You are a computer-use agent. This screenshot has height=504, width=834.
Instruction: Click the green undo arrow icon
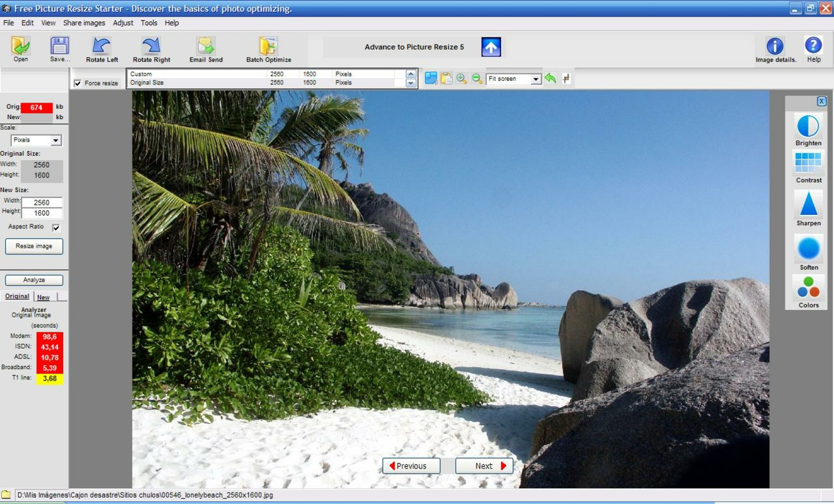point(550,78)
